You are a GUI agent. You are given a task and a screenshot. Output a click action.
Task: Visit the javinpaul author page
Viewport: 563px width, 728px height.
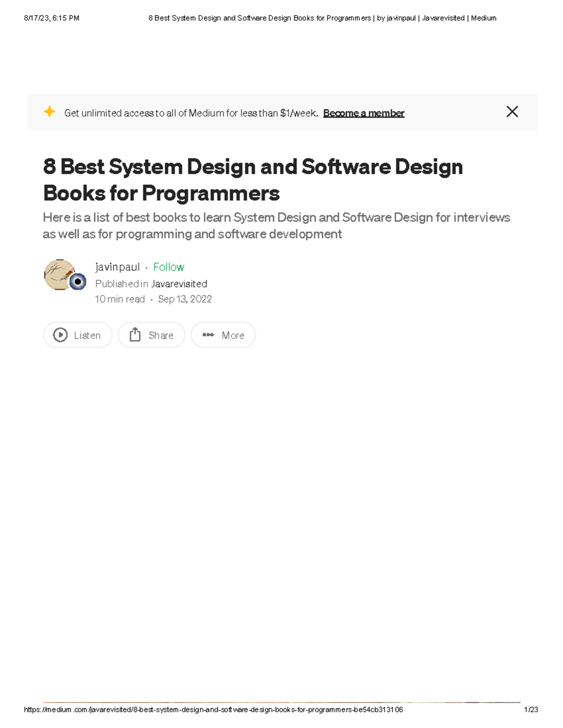coord(117,267)
